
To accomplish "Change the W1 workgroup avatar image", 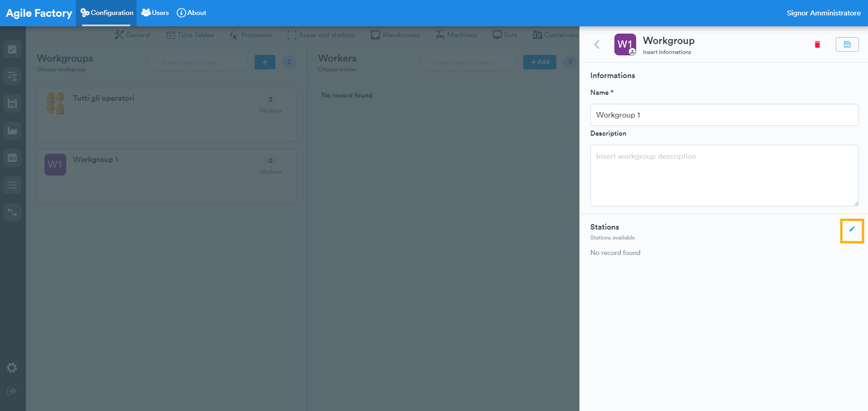I will coord(625,44).
